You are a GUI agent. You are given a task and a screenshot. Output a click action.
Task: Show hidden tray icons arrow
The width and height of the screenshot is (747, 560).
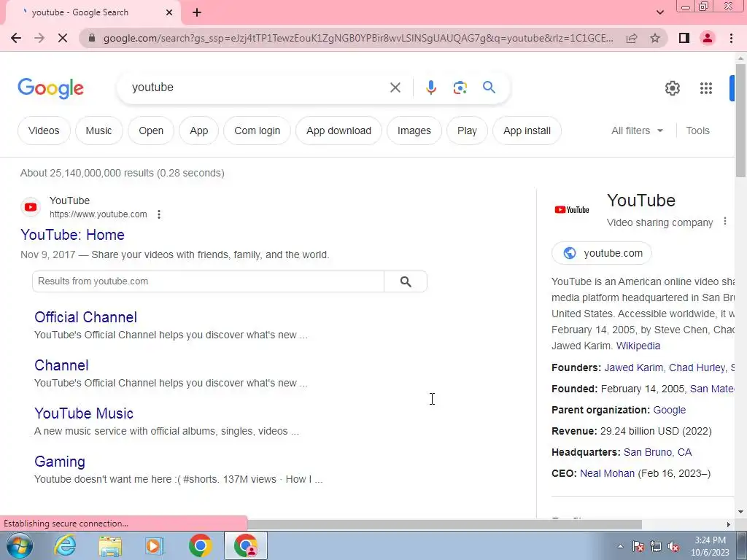point(620,546)
